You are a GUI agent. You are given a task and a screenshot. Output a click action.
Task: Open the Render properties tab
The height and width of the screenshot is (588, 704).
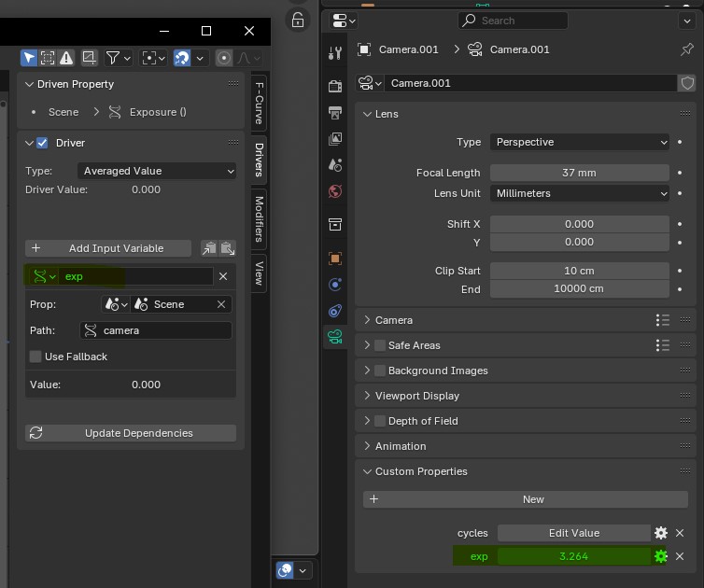point(335,86)
